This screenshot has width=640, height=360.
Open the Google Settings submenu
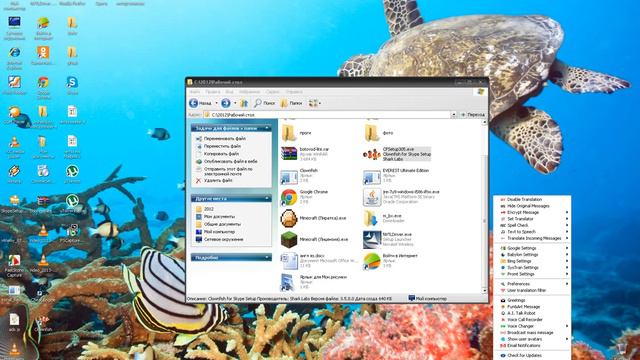[532, 248]
